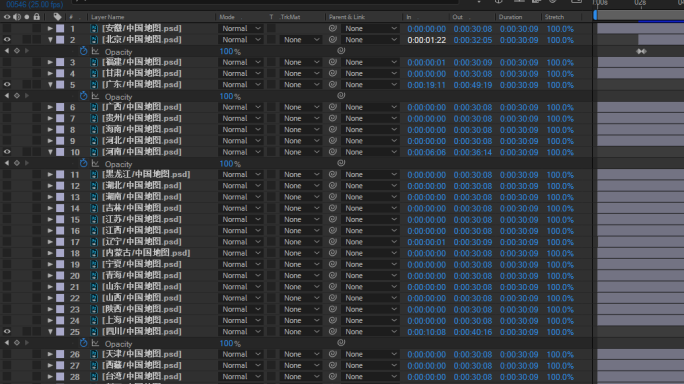
Task: Click parent pick whip of layer 28
Action: (x=332, y=376)
